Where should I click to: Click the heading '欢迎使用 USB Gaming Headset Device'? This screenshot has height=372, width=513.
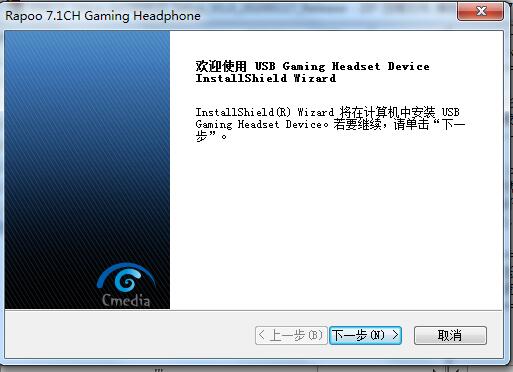(x=312, y=66)
